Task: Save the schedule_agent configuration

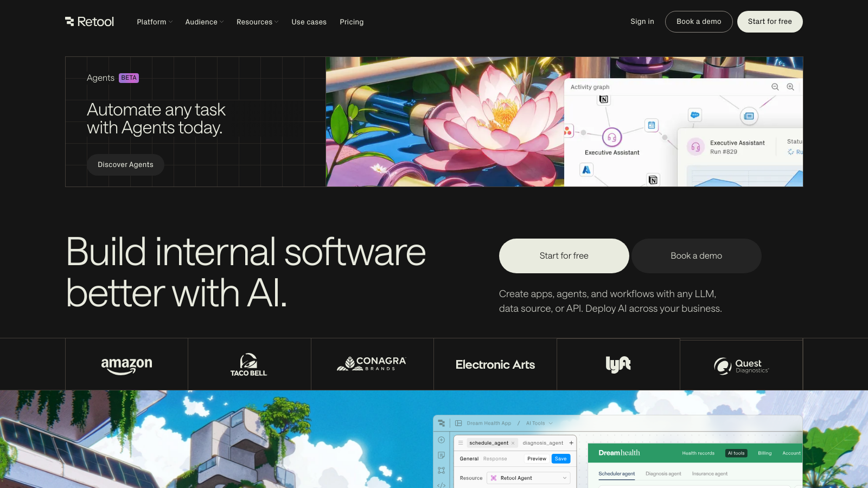Action: tap(561, 459)
